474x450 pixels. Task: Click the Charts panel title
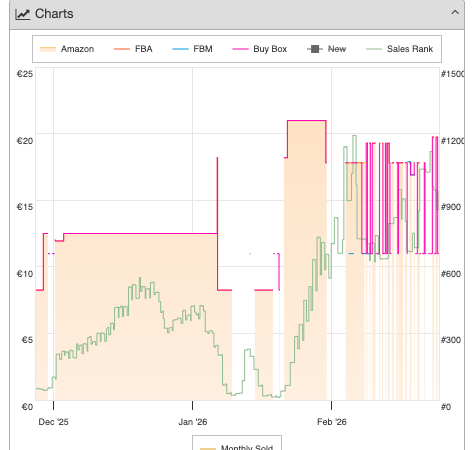54,14
